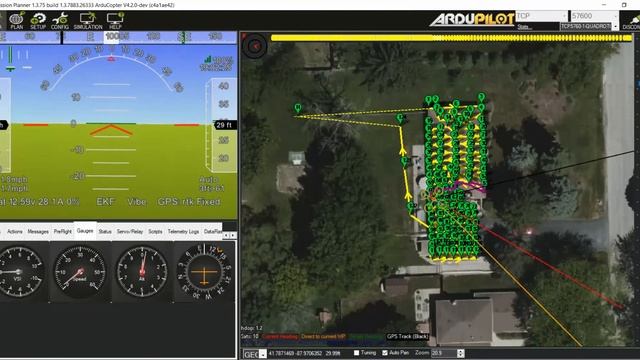Select the Gauges tab
Screen dimensions: 640x360
85,231
